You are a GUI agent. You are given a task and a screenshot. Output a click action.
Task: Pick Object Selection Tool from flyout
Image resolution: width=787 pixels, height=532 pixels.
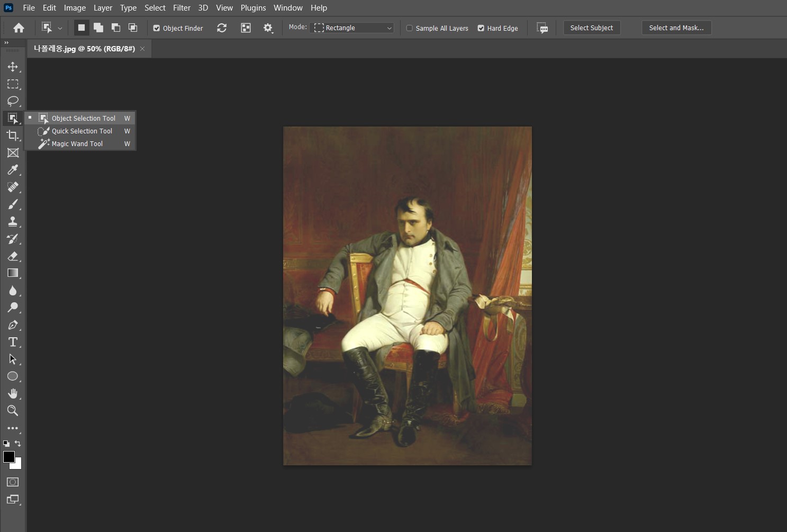[80, 118]
